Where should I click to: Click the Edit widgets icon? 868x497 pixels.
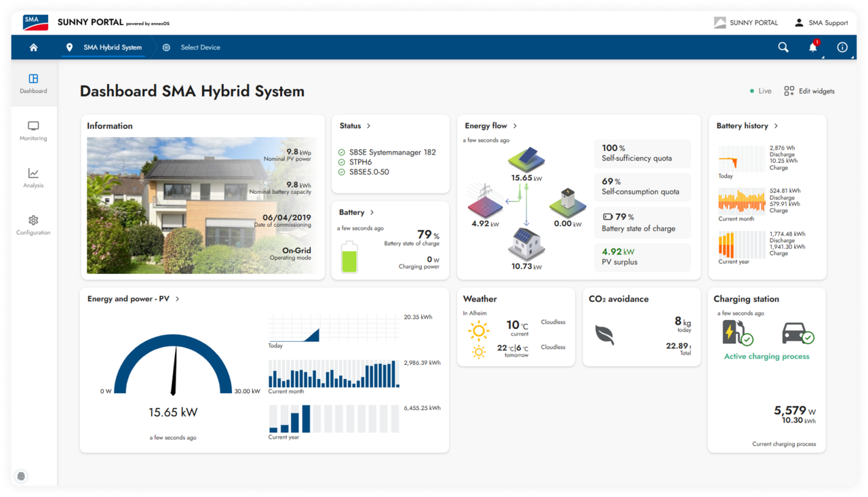point(789,91)
